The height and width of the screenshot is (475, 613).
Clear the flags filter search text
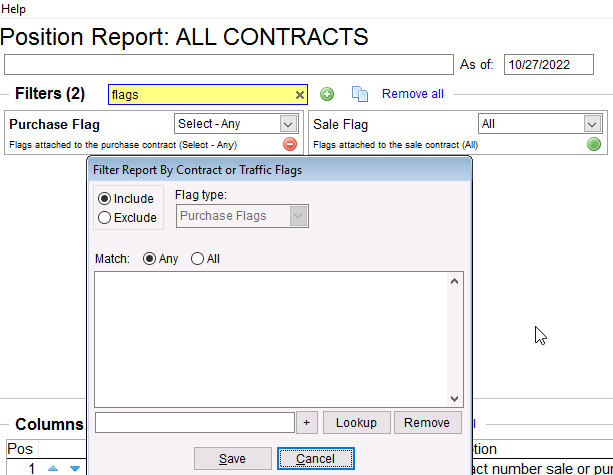coord(299,95)
